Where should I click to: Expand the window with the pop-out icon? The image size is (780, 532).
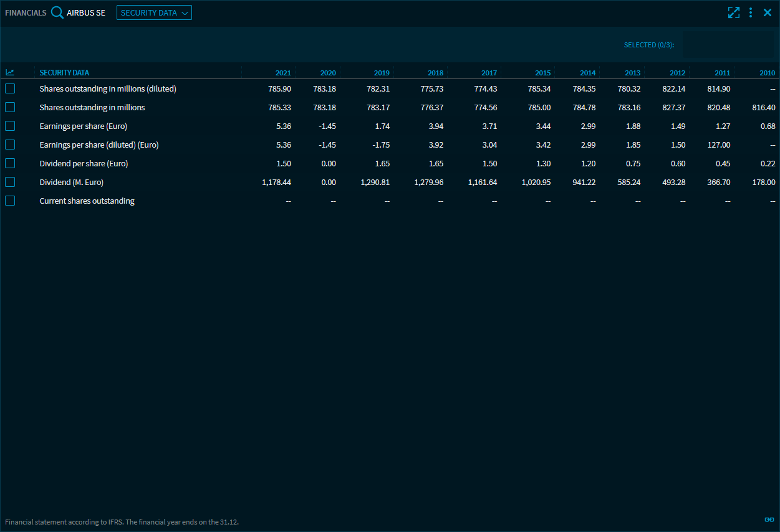pyautogui.click(x=734, y=12)
